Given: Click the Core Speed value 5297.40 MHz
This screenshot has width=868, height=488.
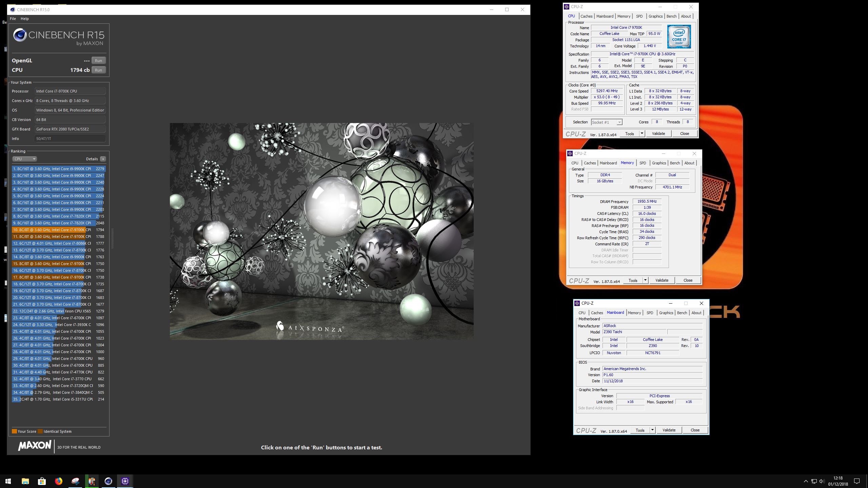Looking at the screenshot, I should [x=607, y=91].
